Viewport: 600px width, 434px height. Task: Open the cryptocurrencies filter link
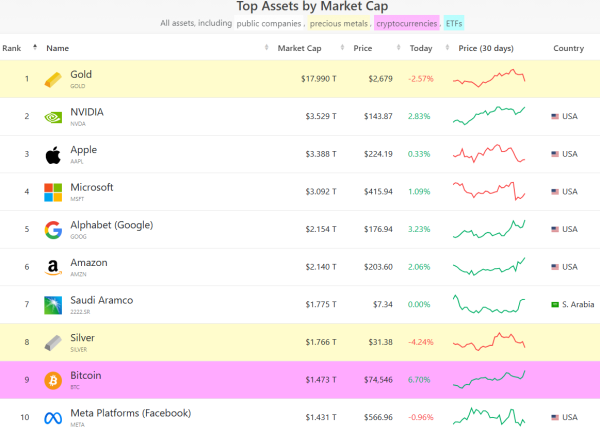(x=406, y=23)
